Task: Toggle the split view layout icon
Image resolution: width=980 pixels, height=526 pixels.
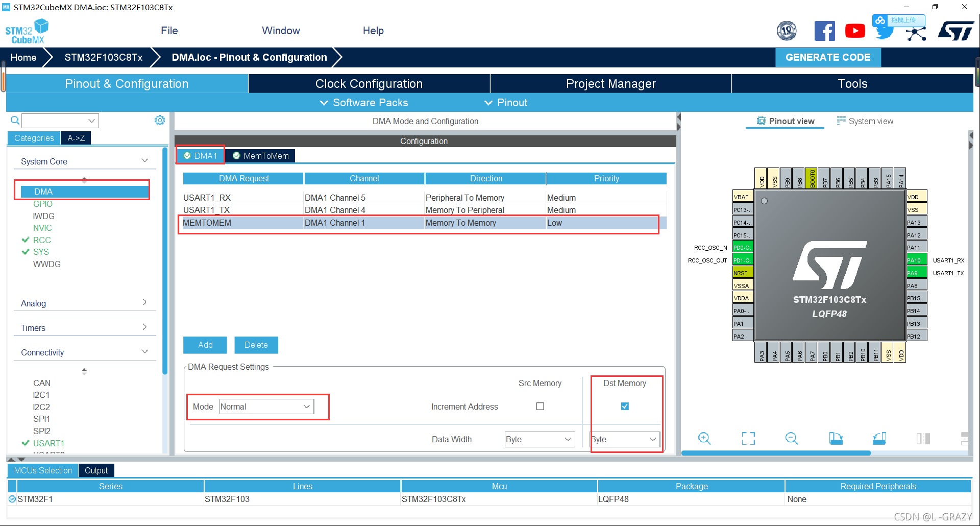Action: click(x=923, y=438)
